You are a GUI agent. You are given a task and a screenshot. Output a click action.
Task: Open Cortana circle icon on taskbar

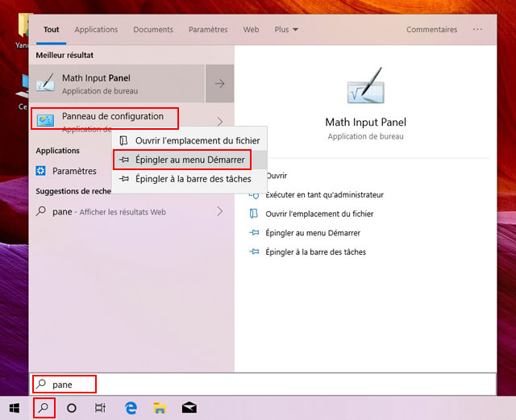coord(72,409)
